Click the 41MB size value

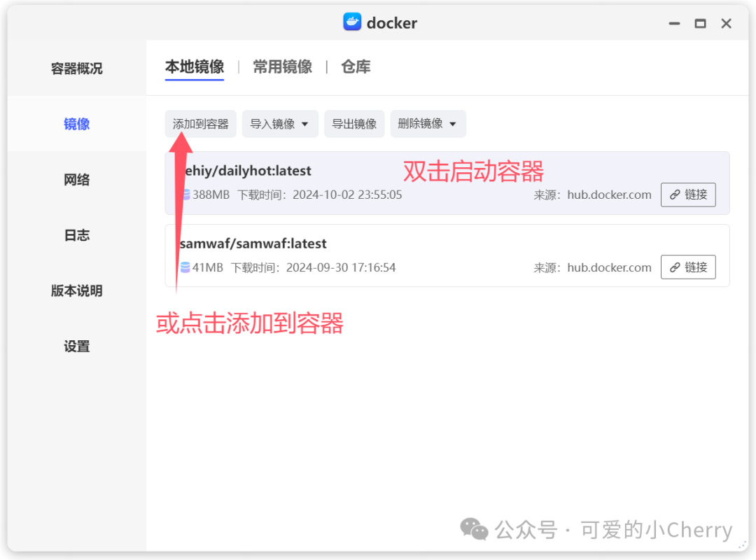pyautogui.click(x=208, y=267)
